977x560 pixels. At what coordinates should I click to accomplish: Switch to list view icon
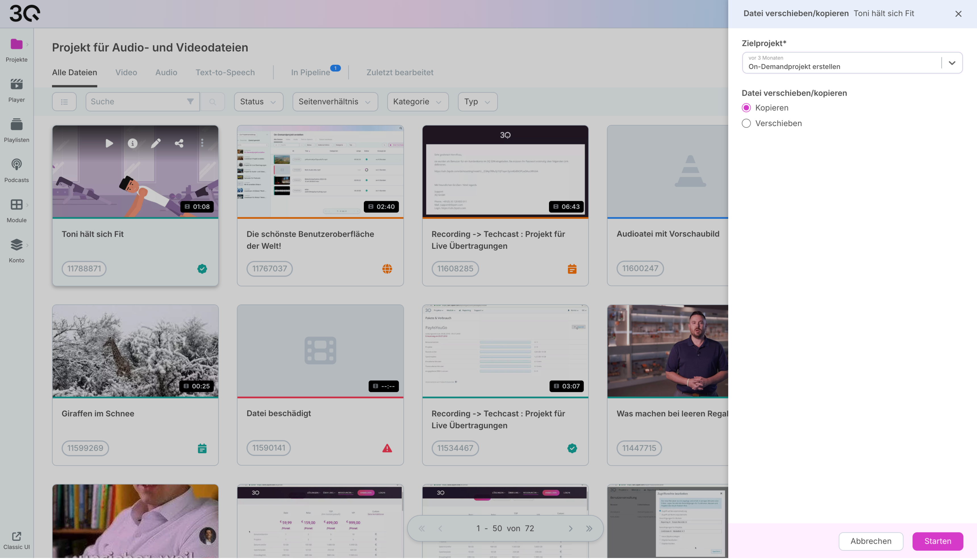pos(64,102)
